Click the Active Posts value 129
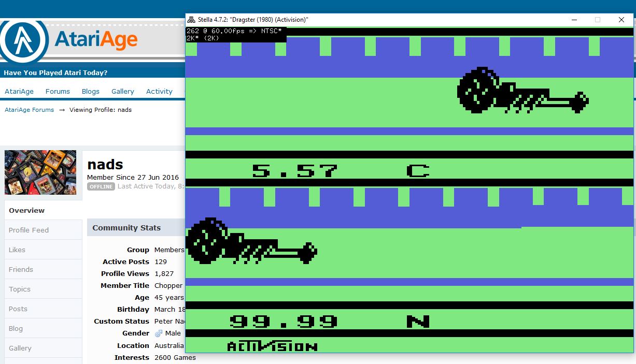The width and height of the screenshot is (636, 364). pos(161,261)
